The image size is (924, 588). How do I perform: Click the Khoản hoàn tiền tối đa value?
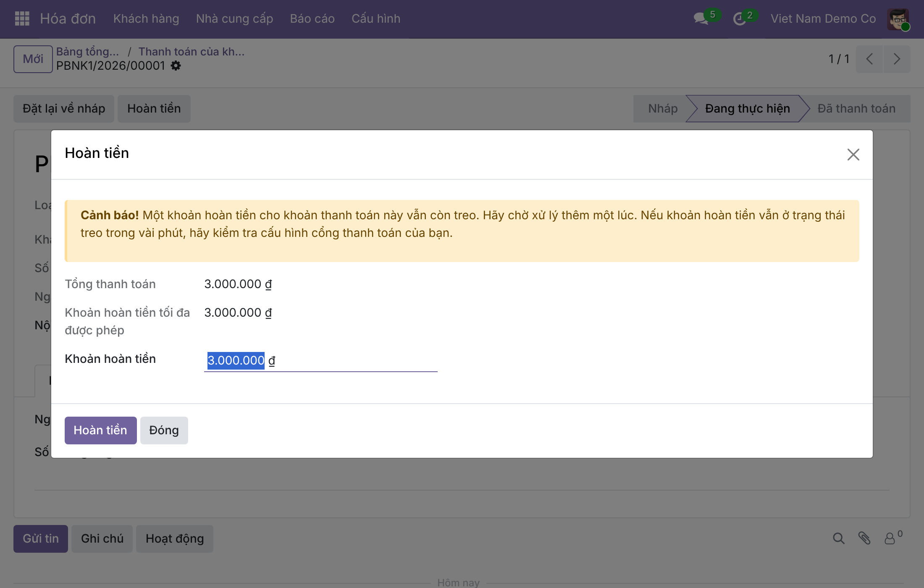click(x=238, y=313)
